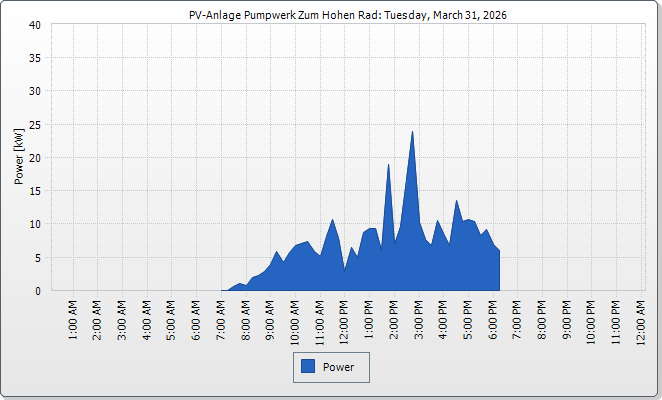This screenshot has width=662, height=400.
Task: Click the 7:00 AM x-axis tick label
Action: pyautogui.click(x=221, y=318)
